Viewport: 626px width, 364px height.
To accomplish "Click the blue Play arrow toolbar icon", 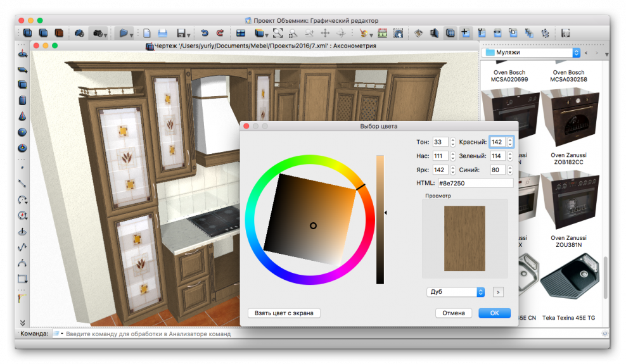I will pos(124,33).
